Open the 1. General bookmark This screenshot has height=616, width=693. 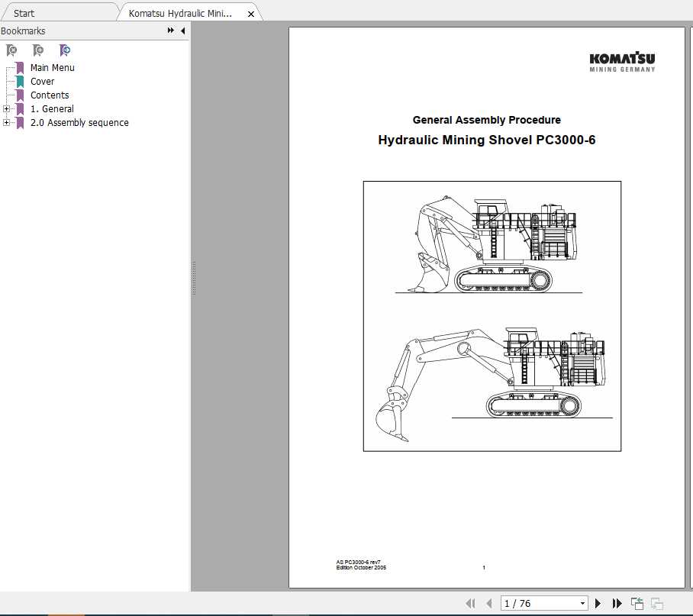52,108
